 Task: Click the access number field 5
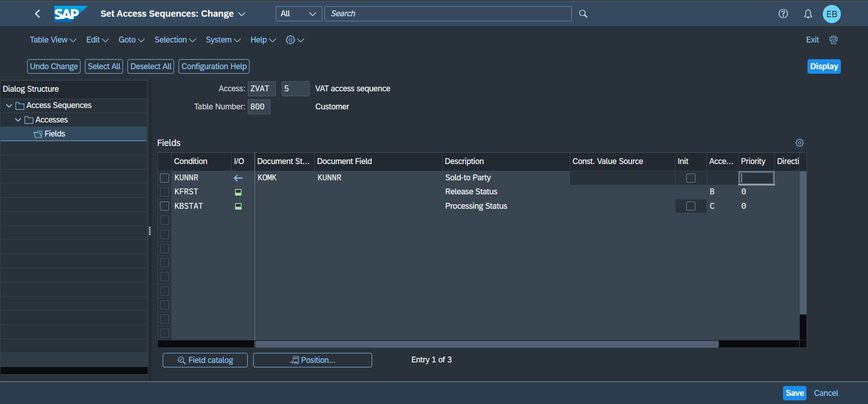295,89
